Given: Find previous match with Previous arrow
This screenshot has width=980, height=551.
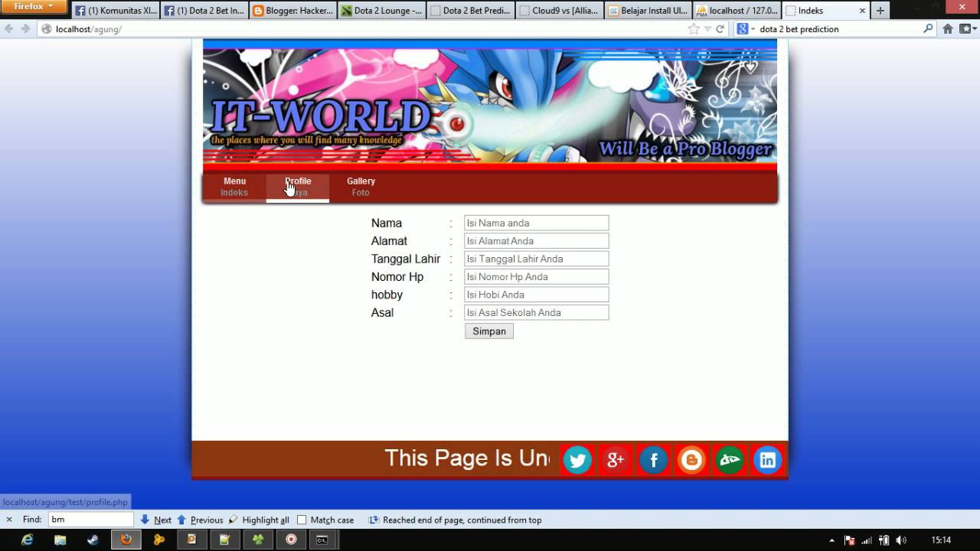Looking at the screenshot, I should [x=200, y=520].
